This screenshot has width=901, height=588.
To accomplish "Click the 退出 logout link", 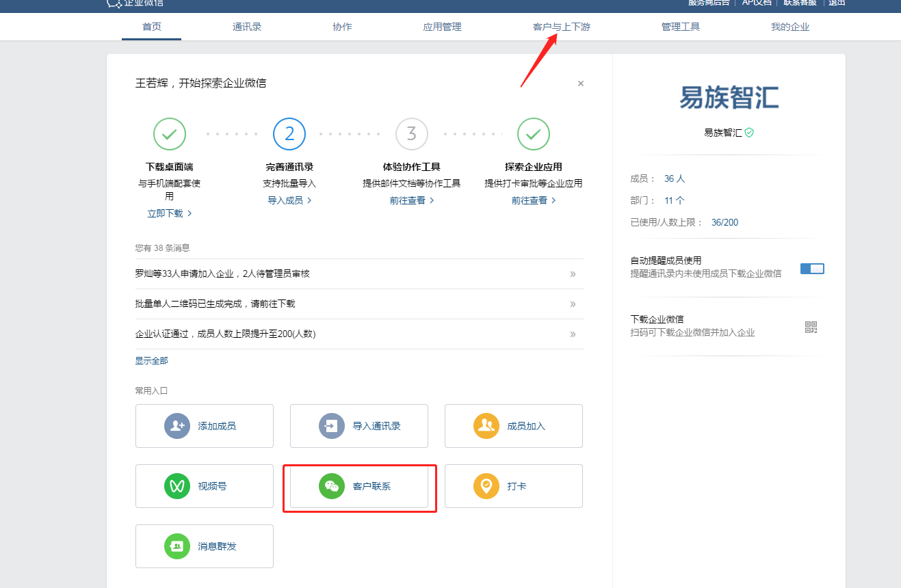I will [837, 3].
